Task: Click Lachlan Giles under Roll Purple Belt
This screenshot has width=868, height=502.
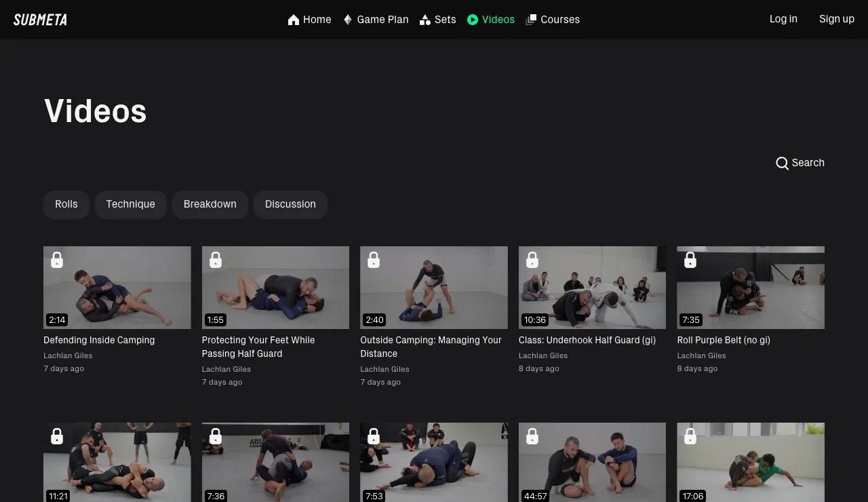Action: 701,355
